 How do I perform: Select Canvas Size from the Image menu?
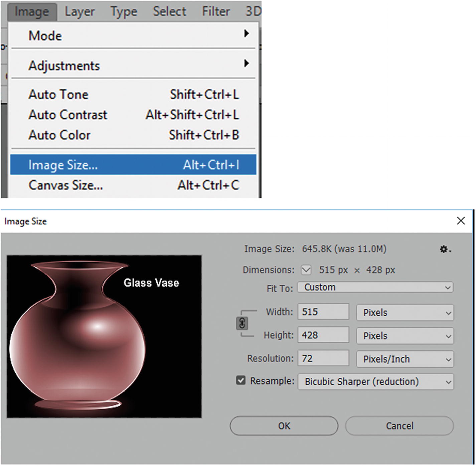coord(65,185)
